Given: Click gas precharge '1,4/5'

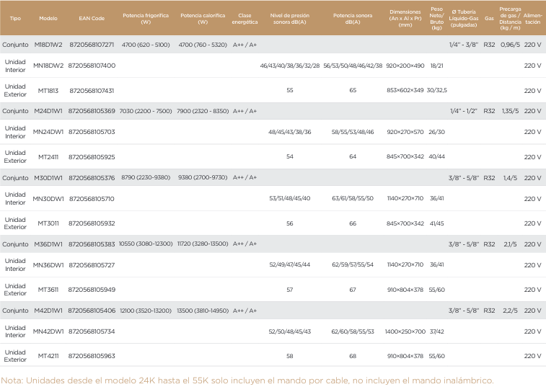Looking at the screenshot, I should coord(510,178).
